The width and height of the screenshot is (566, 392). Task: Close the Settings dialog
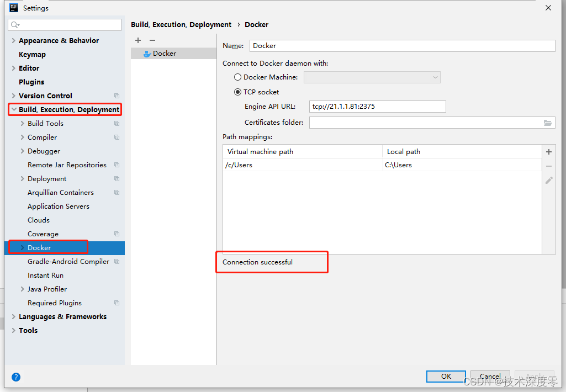pyautogui.click(x=548, y=8)
